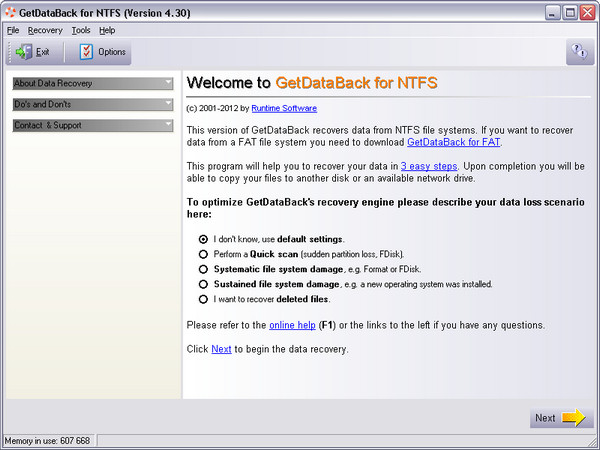
Task: Click the help question mark icon
Action: [579, 52]
